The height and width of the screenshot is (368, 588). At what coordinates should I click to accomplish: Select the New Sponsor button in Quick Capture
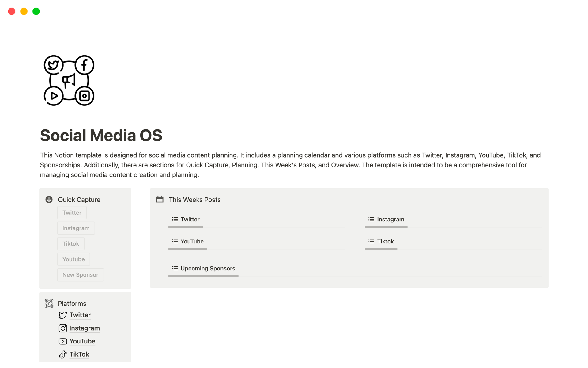click(x=80, y=274)
